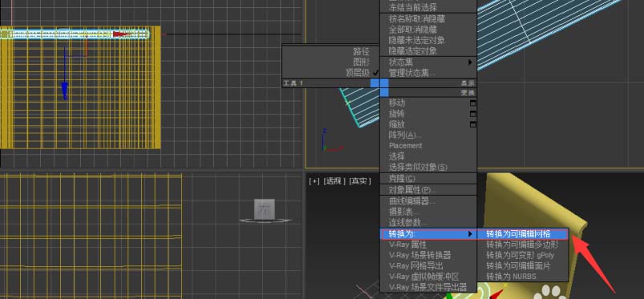Open Move transform settings box icon
644x299 pixels.
(x=472, y=103)
